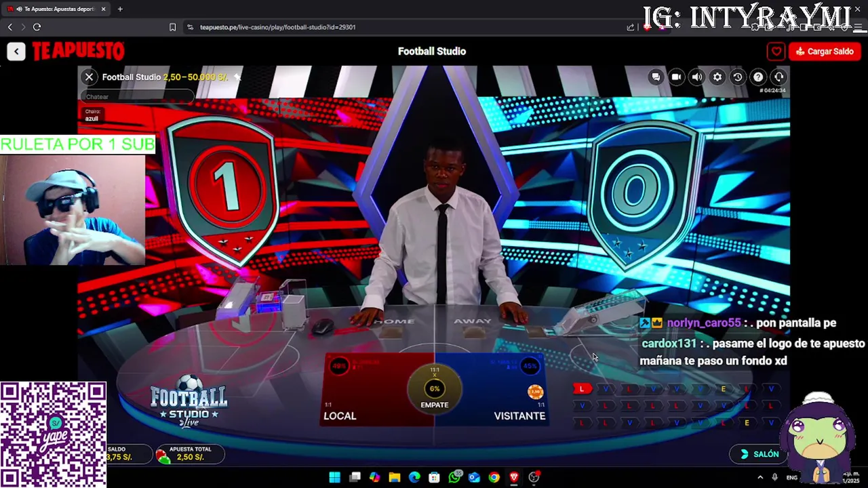
Task: Open a new browser tab with plus
Action: 120,9
